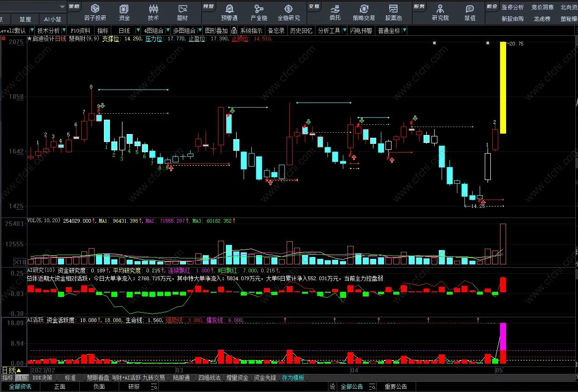Open the 新股申购 link
The width and height of the screenshot is (578, 392).
pos(513,19)
